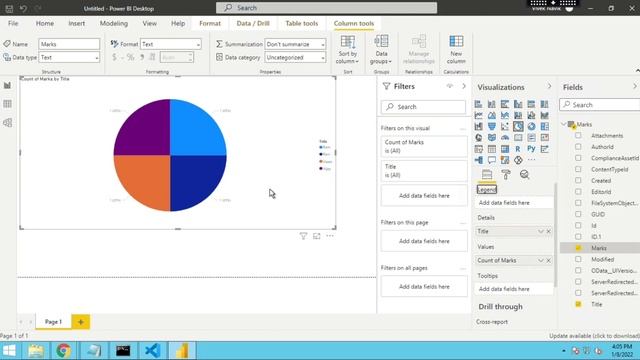Switch visual to Treemap
The image size is (640, 360).
pos(544,127)
